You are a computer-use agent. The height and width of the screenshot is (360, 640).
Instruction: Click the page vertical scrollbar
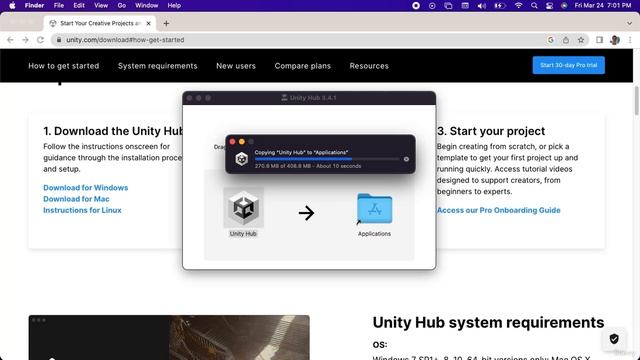tap(636, 100)
